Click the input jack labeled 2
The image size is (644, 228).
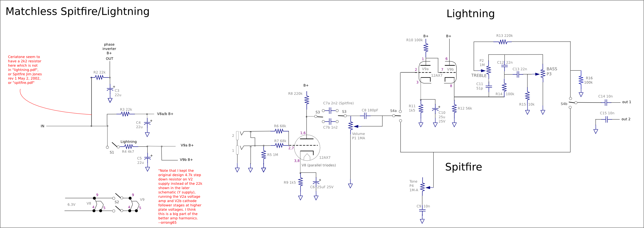[x=238, y=135]
